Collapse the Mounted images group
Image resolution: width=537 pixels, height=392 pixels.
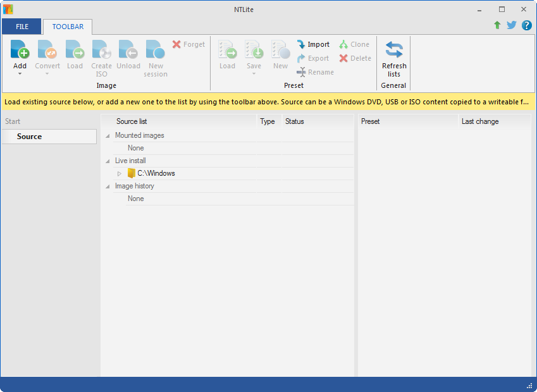pyautogui.click(x=108, y=136)
